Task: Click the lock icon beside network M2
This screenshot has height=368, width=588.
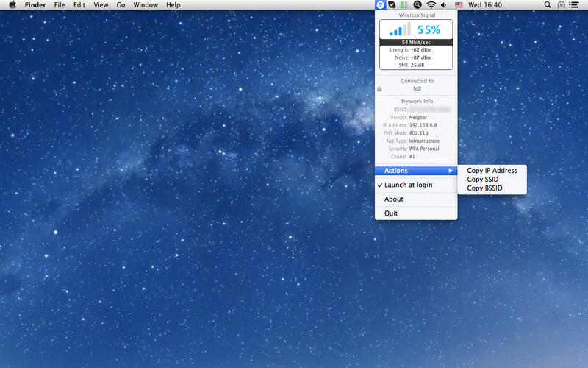Action: point(379,88)
